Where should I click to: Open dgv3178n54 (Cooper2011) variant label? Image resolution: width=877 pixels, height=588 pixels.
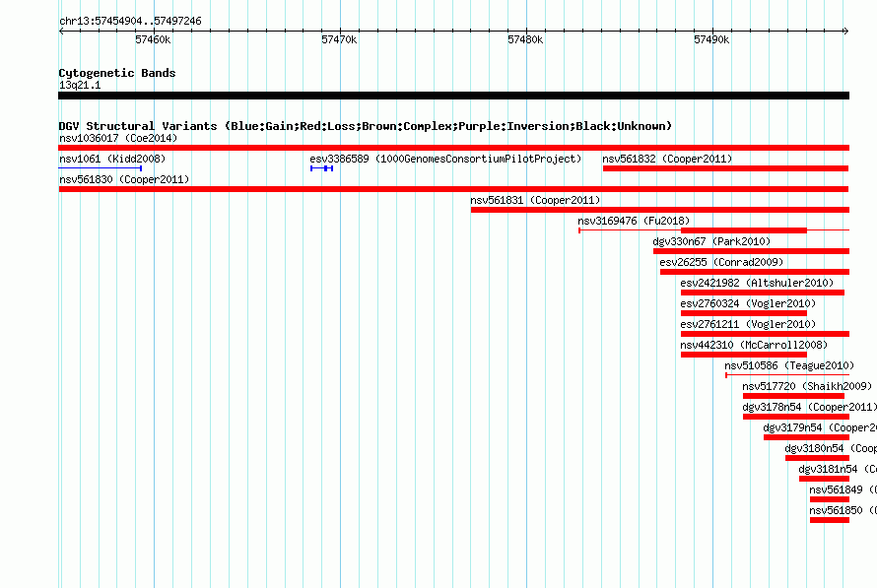coord(809,407)
